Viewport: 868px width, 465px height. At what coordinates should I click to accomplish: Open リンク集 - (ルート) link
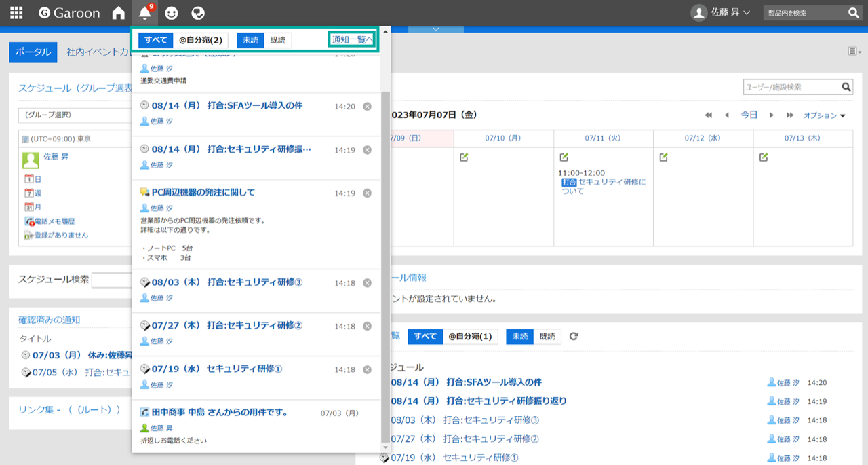tap(69, 410)
